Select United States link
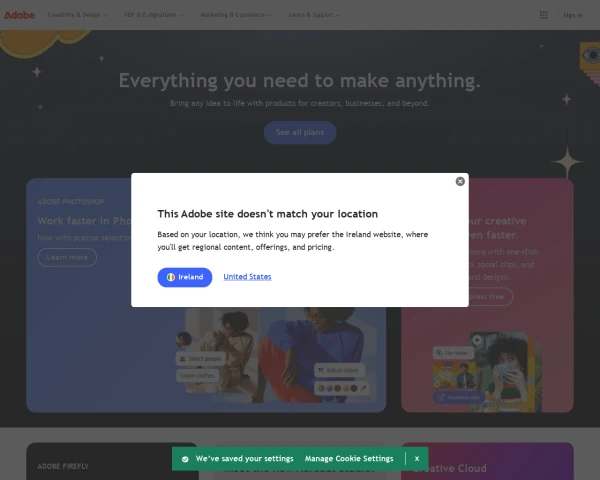Screen dimensions: 600x480 (247, 277)
